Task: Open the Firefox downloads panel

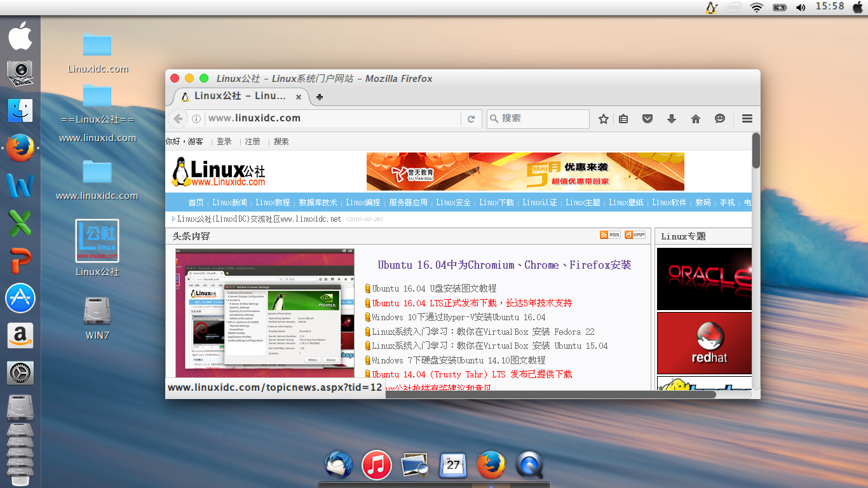Action: (x=672, y=119)
